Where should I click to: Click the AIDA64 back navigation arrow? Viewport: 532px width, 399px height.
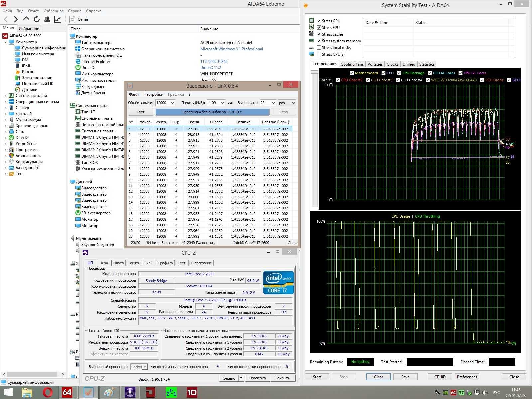[x=6, y=19]
